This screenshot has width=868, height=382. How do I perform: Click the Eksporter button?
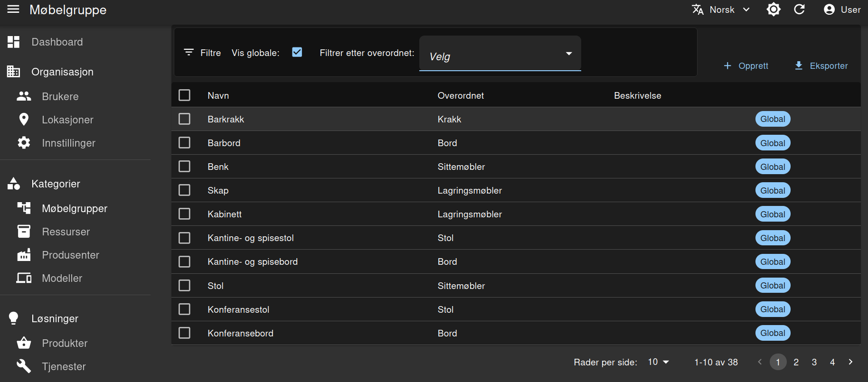coord(821,66)
